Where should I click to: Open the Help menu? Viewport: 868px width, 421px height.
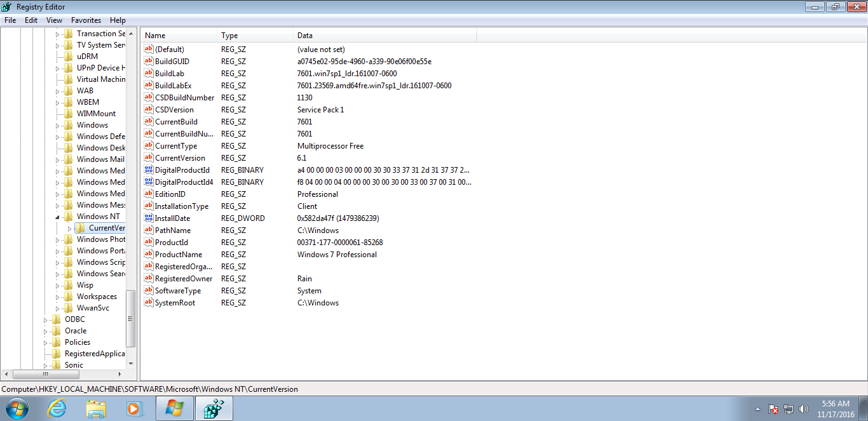tap(118, 20)
